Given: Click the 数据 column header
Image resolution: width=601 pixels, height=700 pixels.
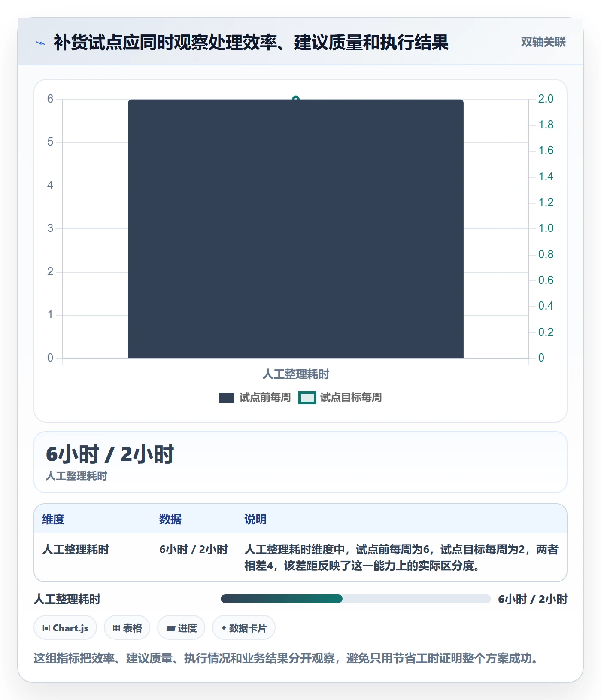Looking at the screenshot, I should (x=170, y=519).
